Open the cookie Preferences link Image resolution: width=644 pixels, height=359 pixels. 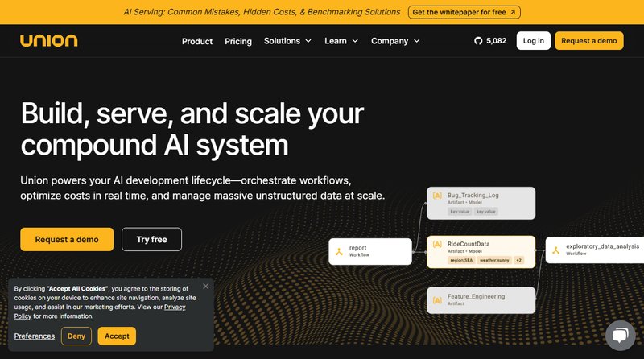coord(35,336)
